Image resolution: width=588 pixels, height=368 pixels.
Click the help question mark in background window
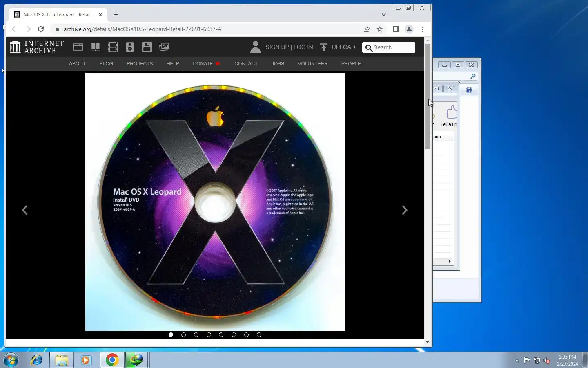click(469, 90)
